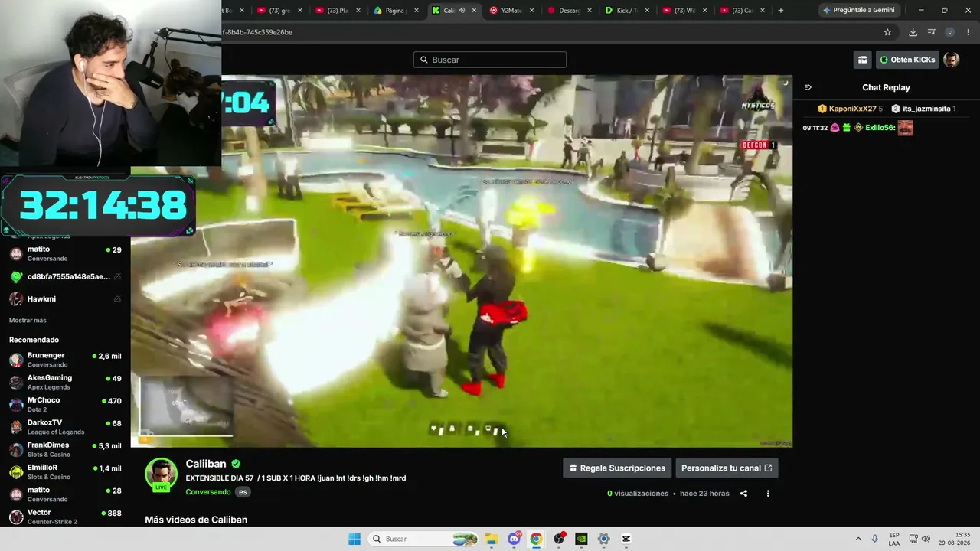
Task: Click the 09:11:32 chat timestamp
Action: coord(815,128)
